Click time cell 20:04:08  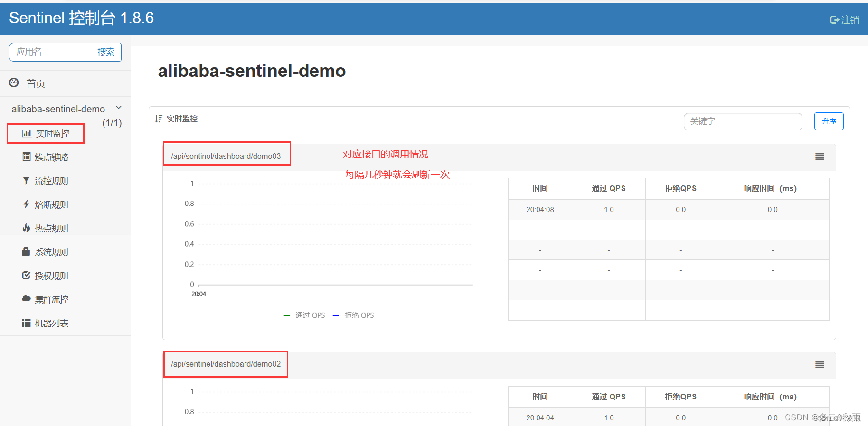[540, 210]
